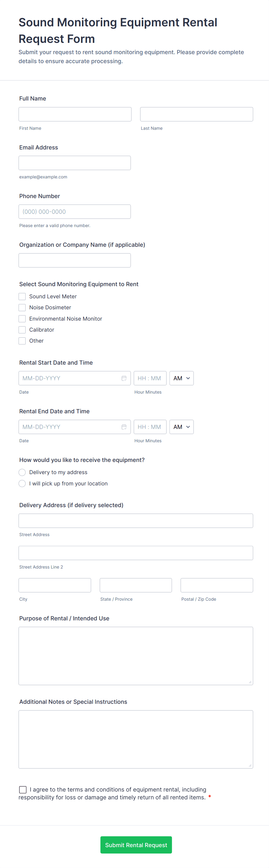Accept the rental terms and conditions checkbox
269x868 pixels.
23,789
